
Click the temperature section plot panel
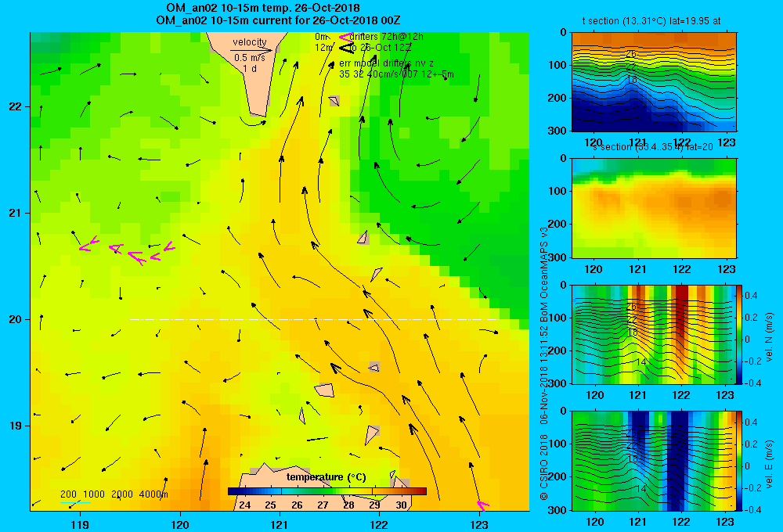tap(654, 82)
